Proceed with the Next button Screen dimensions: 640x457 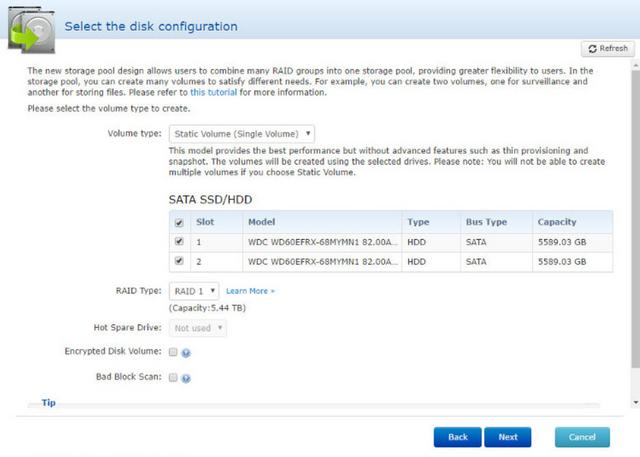pos(508,437)
